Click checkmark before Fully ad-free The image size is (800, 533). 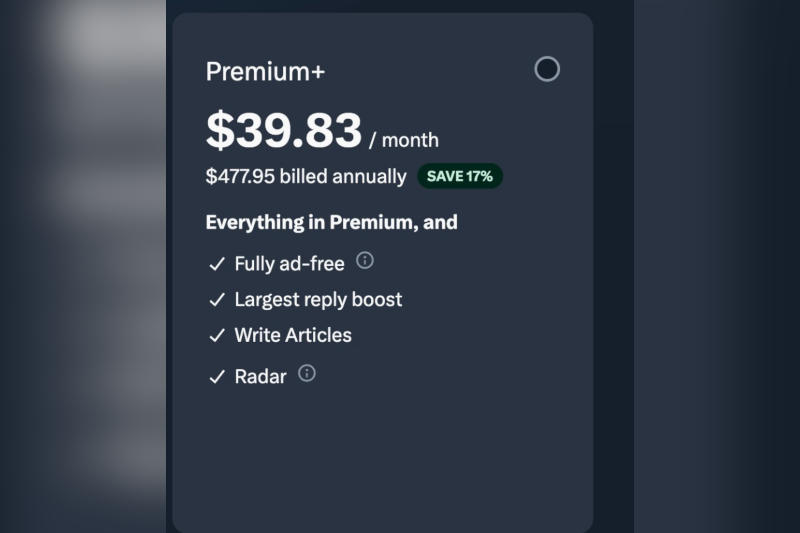[x=216, y=265]
